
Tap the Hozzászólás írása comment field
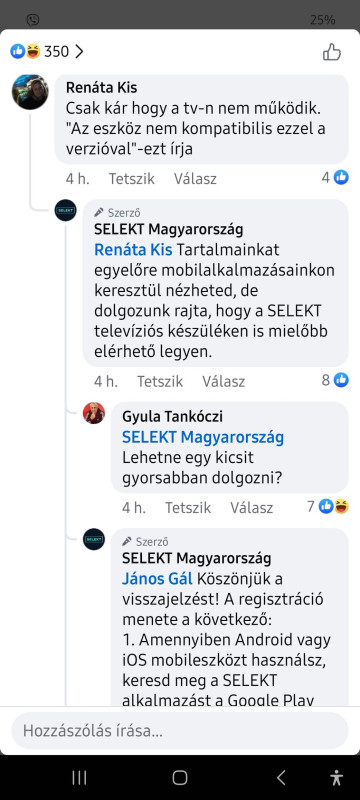pyautogui.click(x=180, y=731)
